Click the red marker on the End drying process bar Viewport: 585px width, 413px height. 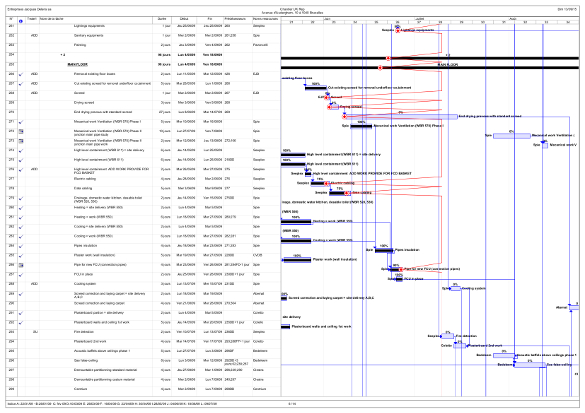(345, 117)
